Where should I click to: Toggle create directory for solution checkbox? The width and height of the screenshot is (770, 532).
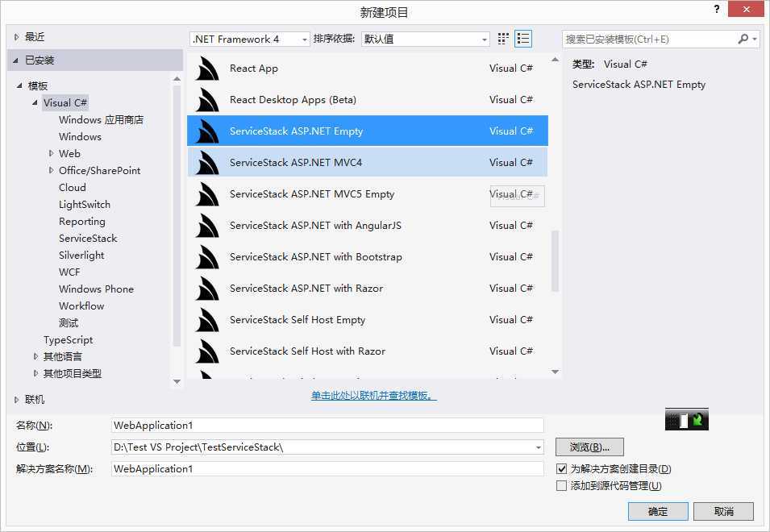coord(562,468)
